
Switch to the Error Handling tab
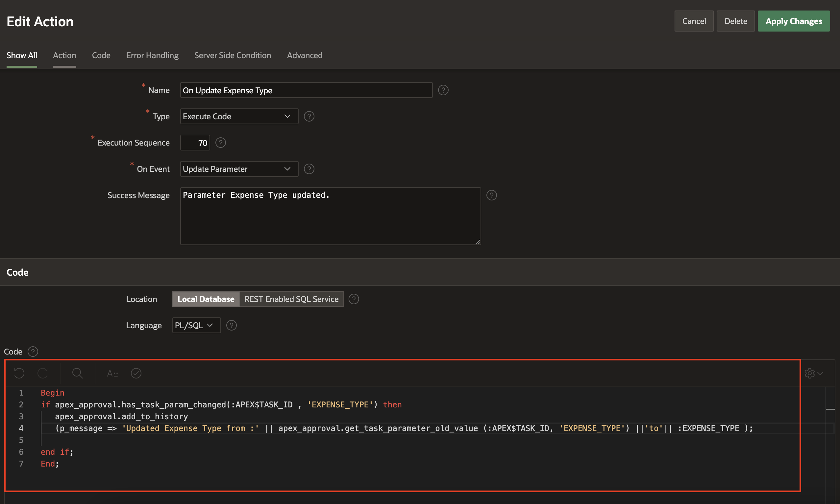152,55
